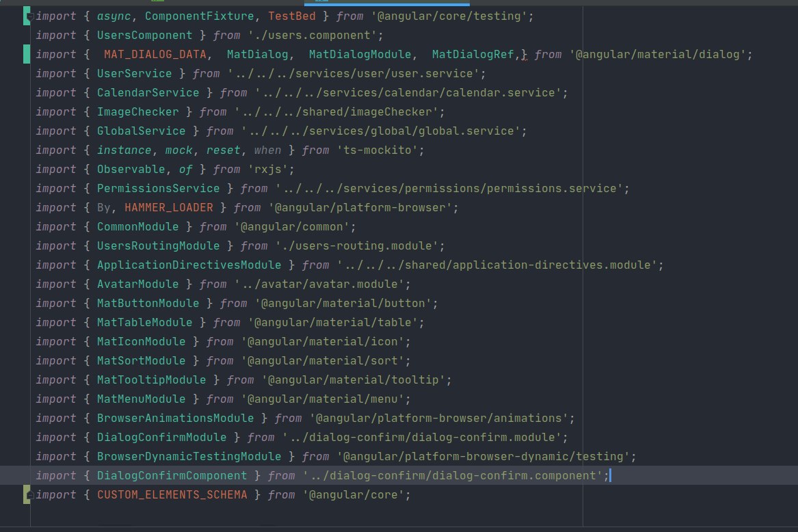
Task: Click the '@angular/material/menu' path string
Action: click(x=323, y=399)
